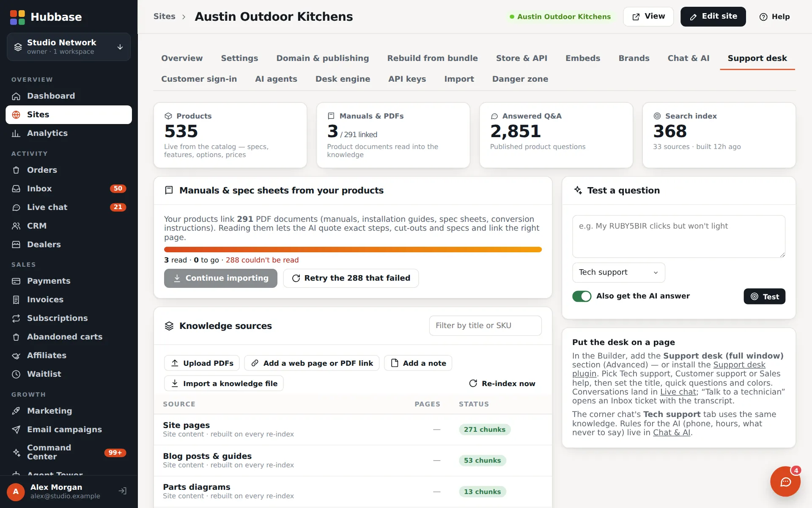Image resolution: width=812 pixels, height=508 pixels.
Task: Open the Danger zone tab
Action: pyautogui.click(x=520, y=79)
